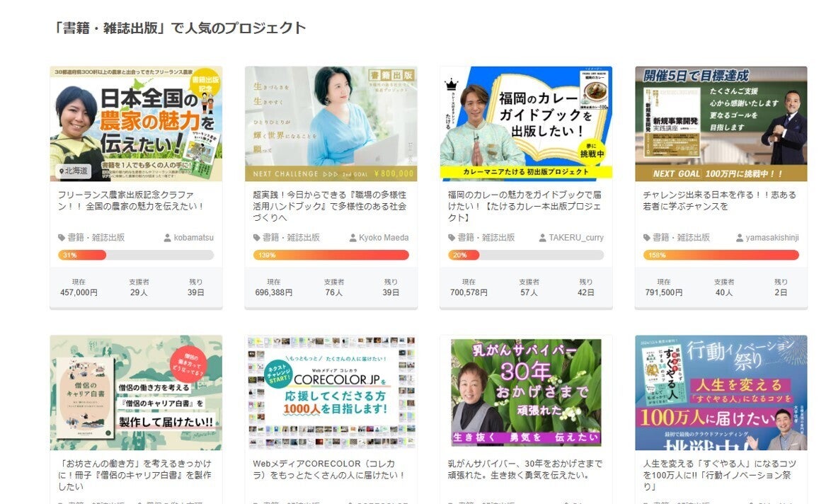Click the 31% funding progress bar
The height and width of the screenshot is (504, 831).
coord(136,255)
